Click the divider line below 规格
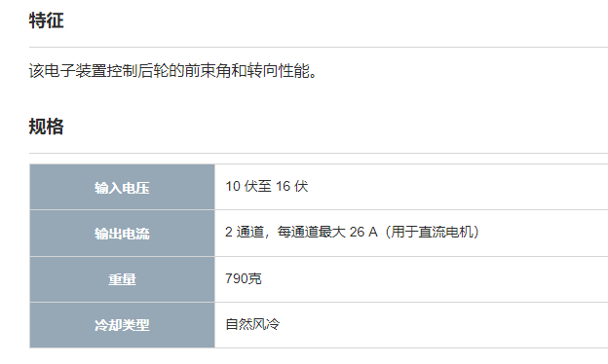Screen dimensions: 608x364 point(319,154)
